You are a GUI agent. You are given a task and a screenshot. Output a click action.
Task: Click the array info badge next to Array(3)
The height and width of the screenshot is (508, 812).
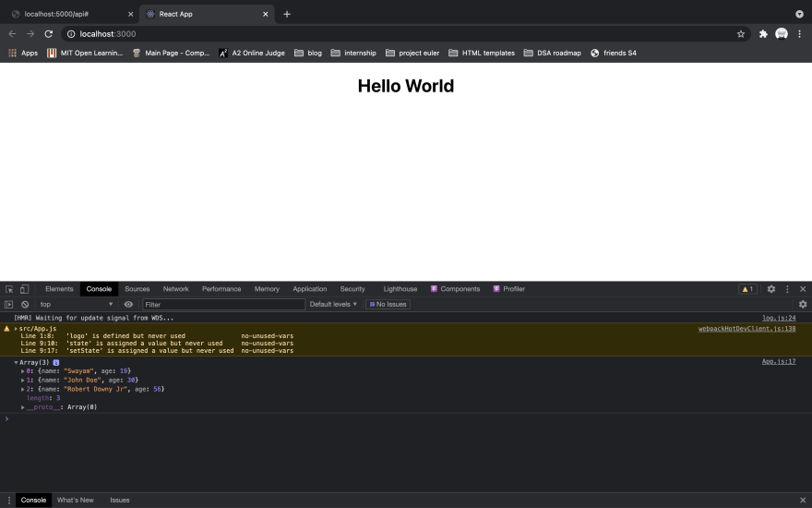(56, 362)
